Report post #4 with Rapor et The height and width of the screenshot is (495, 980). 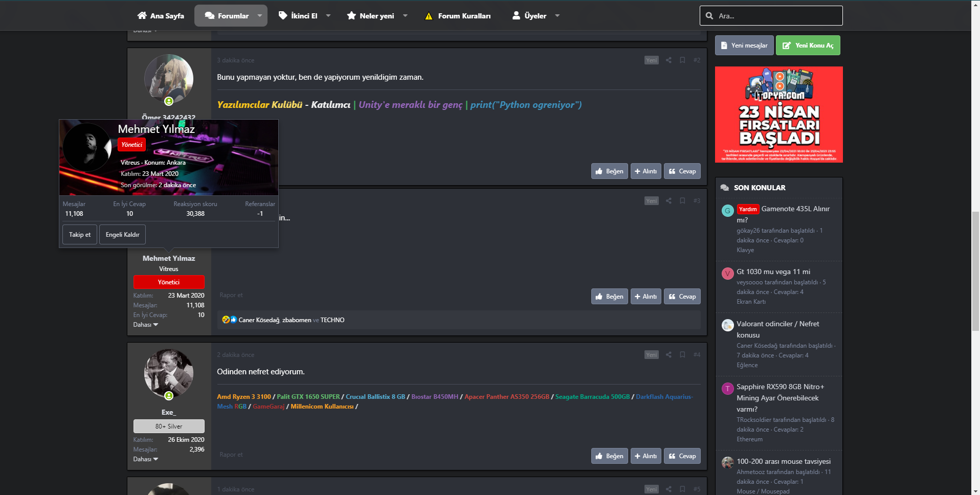click(231, 455)
